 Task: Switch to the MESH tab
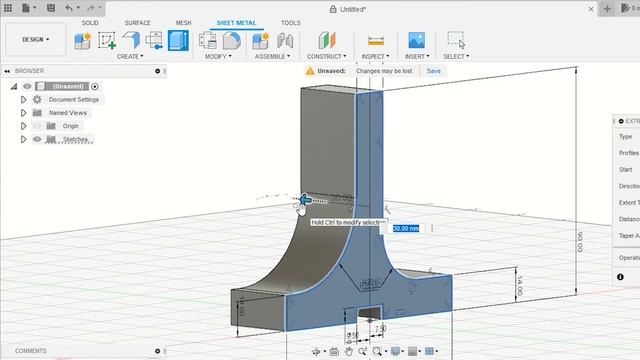[x=183, y=23]
